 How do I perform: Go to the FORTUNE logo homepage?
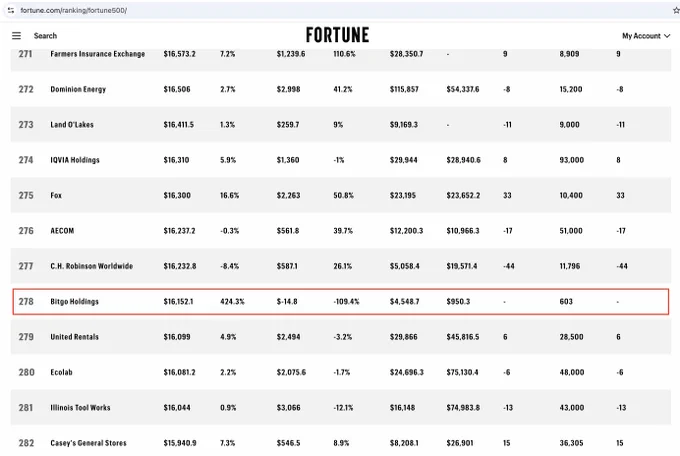[337, 35]
